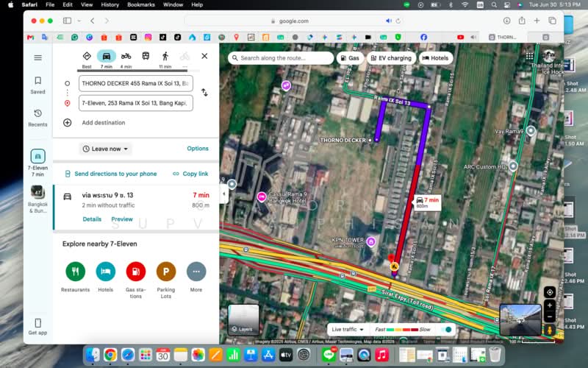Zoom in on the map
588x368 pixels.
point(550,305)
